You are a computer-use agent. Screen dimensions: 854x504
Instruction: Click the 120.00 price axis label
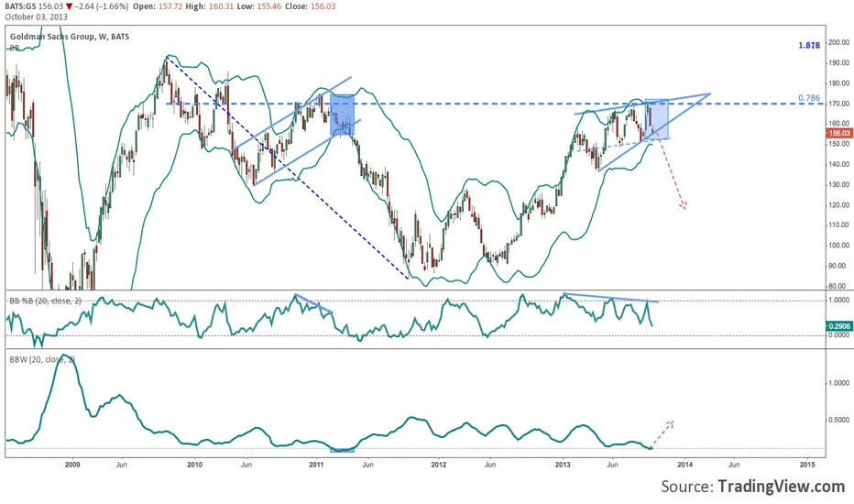(838, 205)
